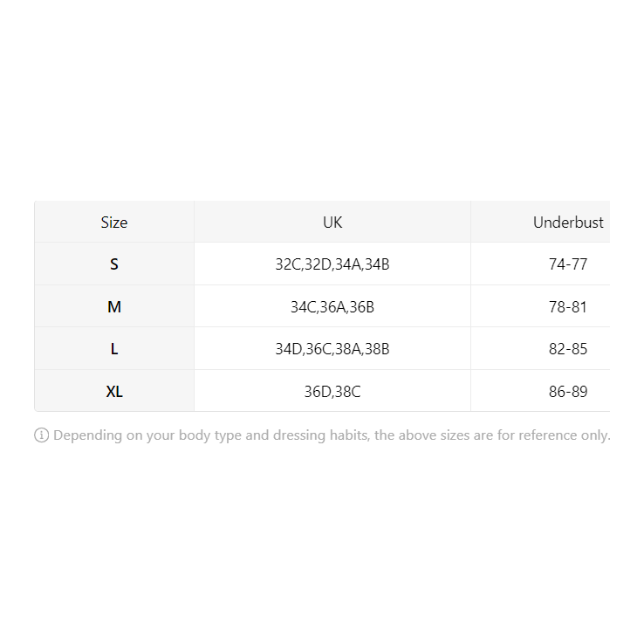
Task: Select the S size row label
Action: pos(114,264)
